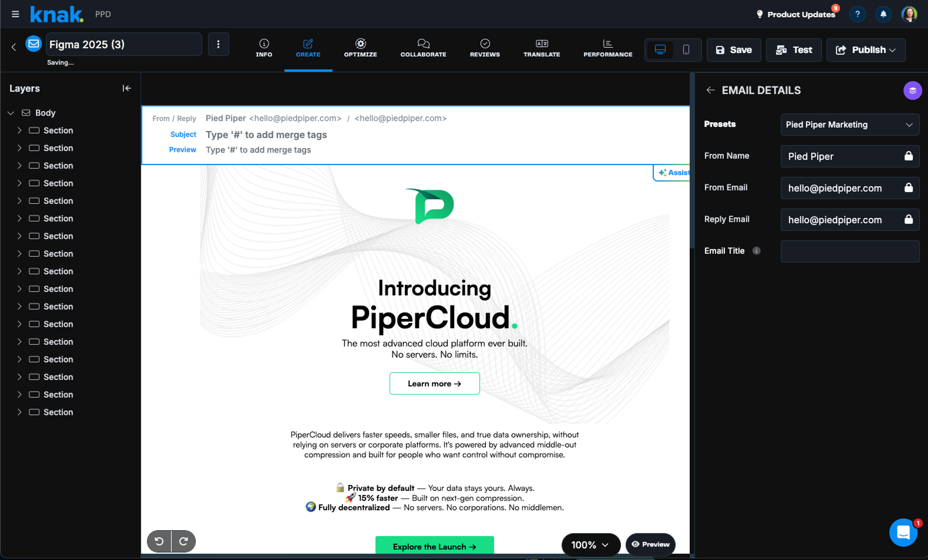The width and height of the screenshot is (928, 560).
Task: Click the undo arrow button
Action: pyautogui.click(x=159, y=541)
